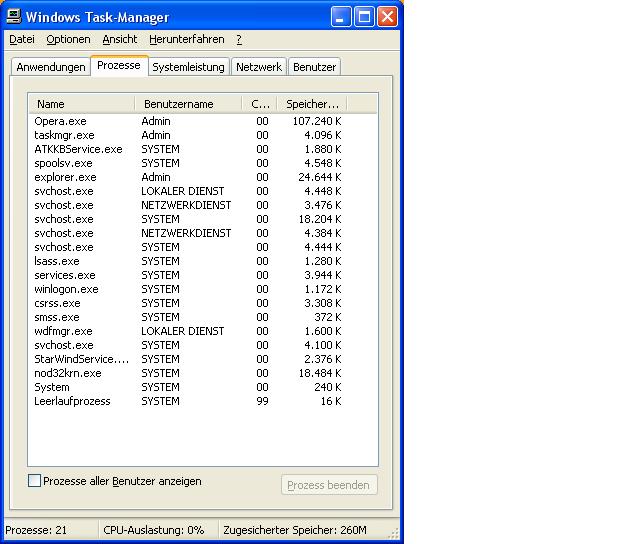The image size is (640, 544).
Task: Switch to the Systemleistung tab
Action: 188,67
